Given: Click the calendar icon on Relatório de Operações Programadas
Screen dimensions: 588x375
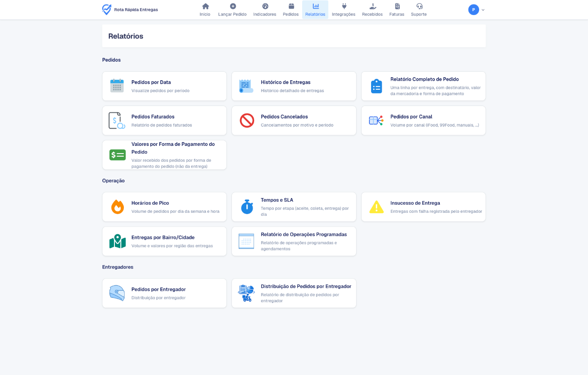Looking at the screenshot, I should pos(246,241).
